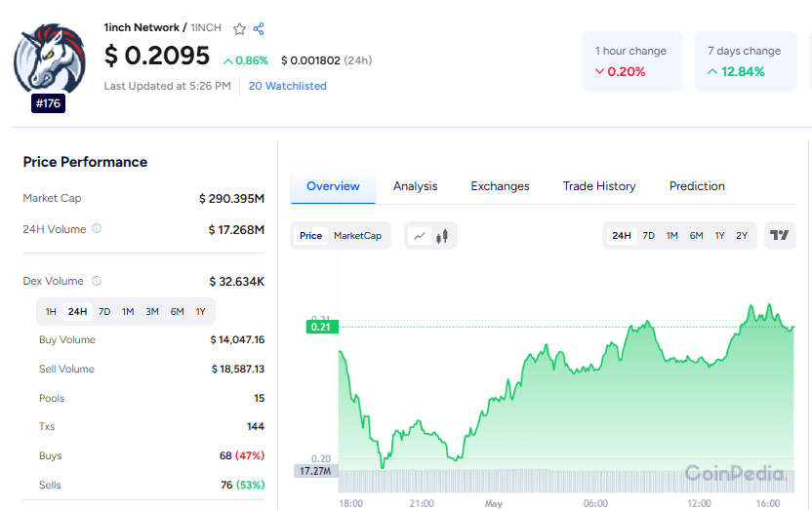Set chart range to 6M
The image size is (812, 510).
[696, 236]
